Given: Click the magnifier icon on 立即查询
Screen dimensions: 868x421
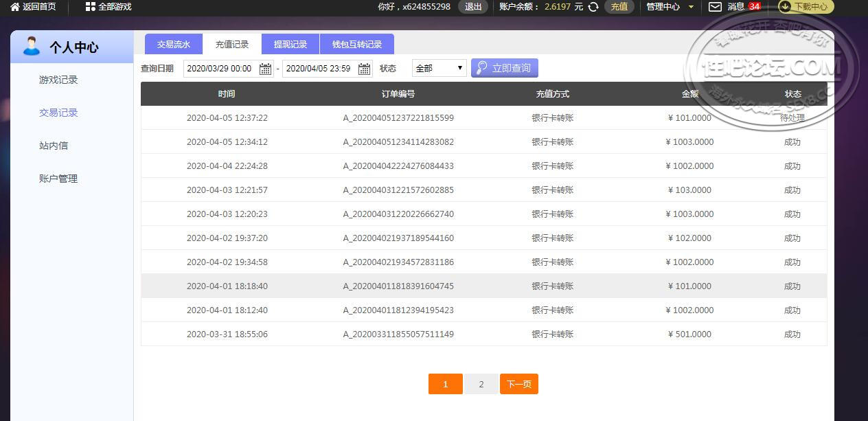Looking at the screenshot, I should point(481,68).
